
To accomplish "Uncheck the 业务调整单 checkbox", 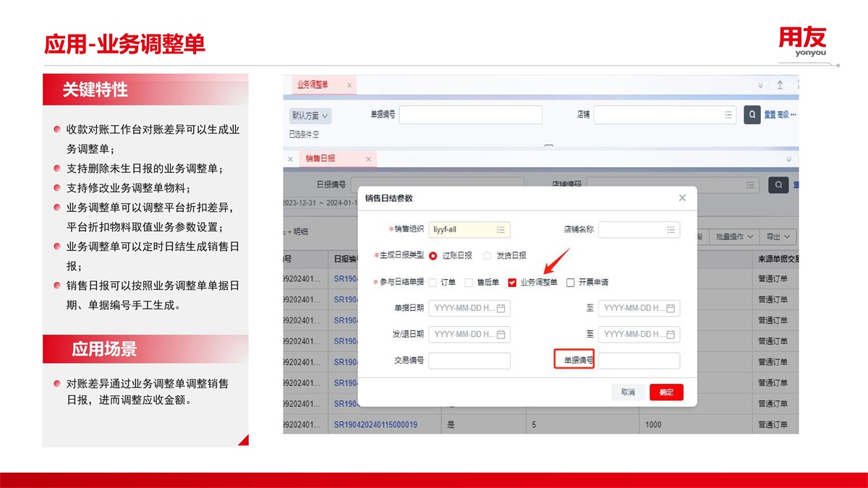I will (x=512, y=283).
